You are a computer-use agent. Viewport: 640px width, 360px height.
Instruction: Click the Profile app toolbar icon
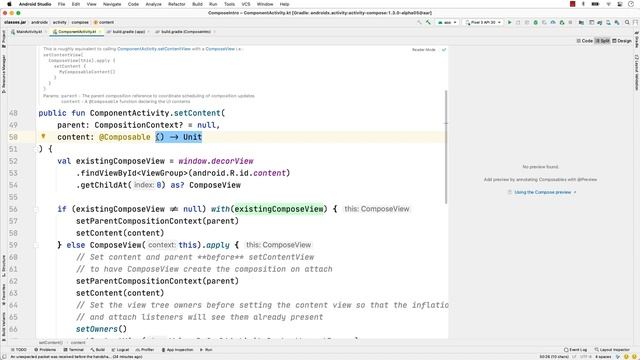[x=553, y=22]
